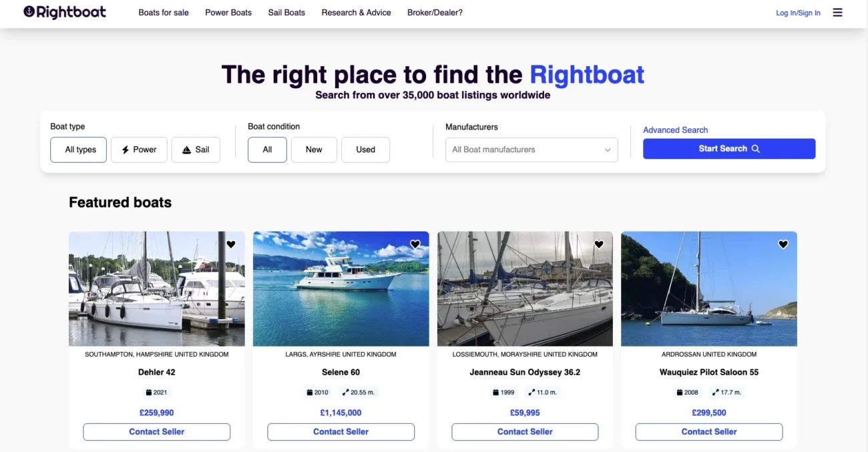Viewport: 868px width, 452px height.
Task: Click the Rightboat anchor logo
Action: (29, 12)
